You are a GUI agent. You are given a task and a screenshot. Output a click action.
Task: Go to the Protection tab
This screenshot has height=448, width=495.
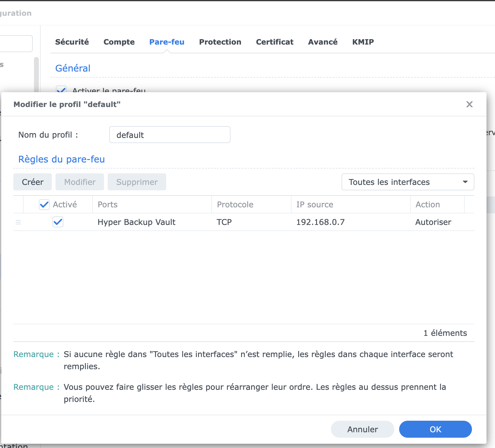coord(220,42)
